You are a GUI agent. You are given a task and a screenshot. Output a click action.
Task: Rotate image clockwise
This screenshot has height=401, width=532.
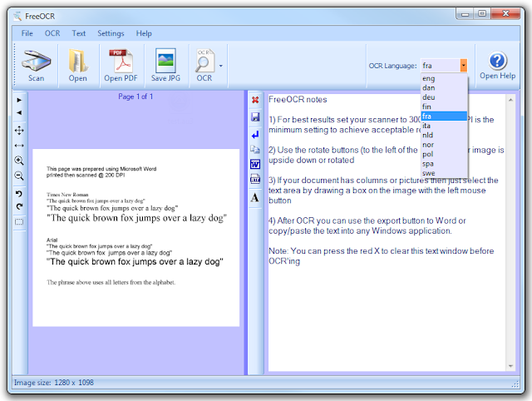[19, 206]
